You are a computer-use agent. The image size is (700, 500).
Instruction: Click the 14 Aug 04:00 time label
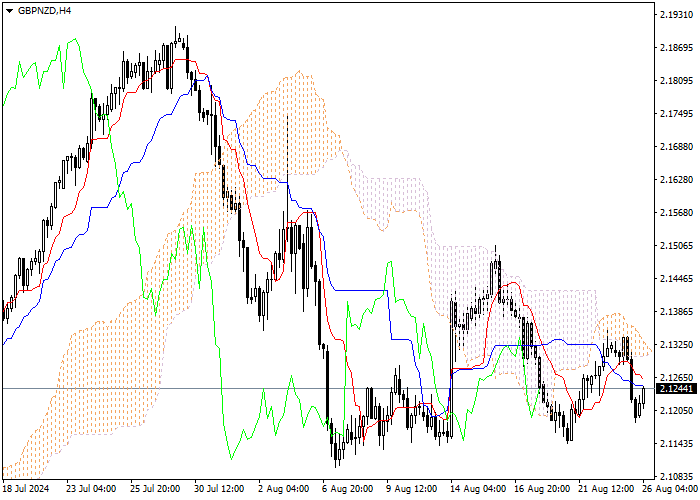pyautogui.click(x=478, y=489)
